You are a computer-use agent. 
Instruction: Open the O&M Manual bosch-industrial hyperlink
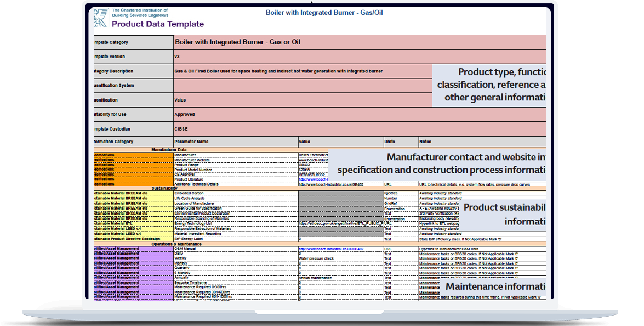point(331,249)
